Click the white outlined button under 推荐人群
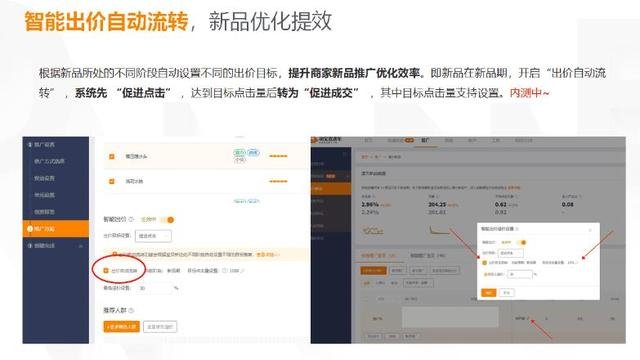640x360 pixels. [x=160, y=327]
